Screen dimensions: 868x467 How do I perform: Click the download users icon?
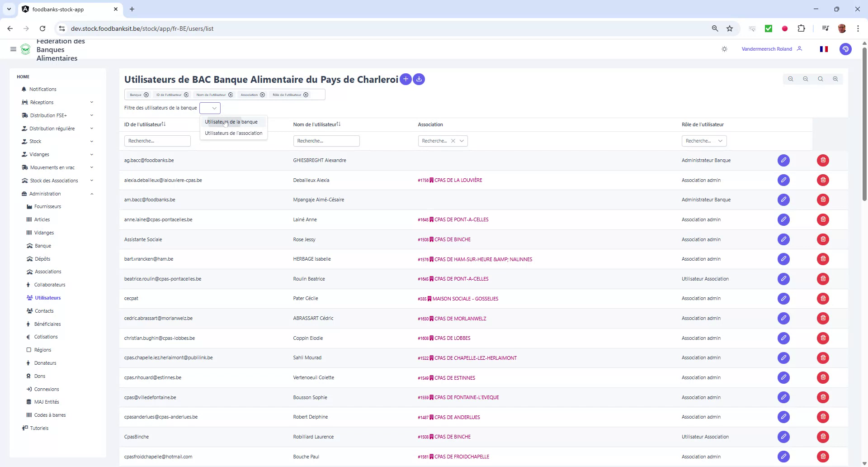[x=419, y=79]
